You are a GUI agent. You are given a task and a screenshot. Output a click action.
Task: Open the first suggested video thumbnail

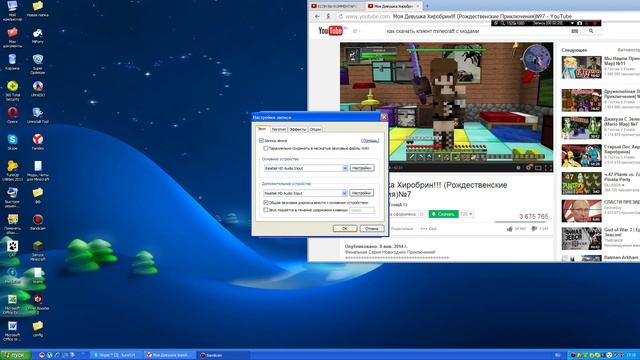[x=581, y=67]
